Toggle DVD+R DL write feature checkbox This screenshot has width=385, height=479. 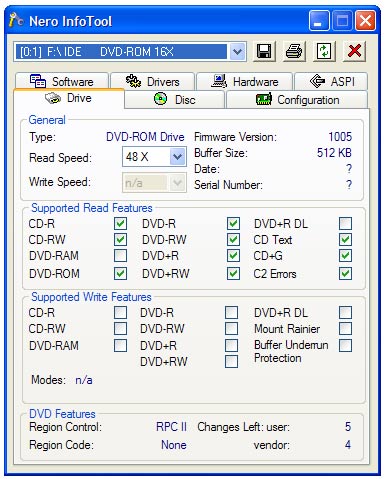coord(345,313)
